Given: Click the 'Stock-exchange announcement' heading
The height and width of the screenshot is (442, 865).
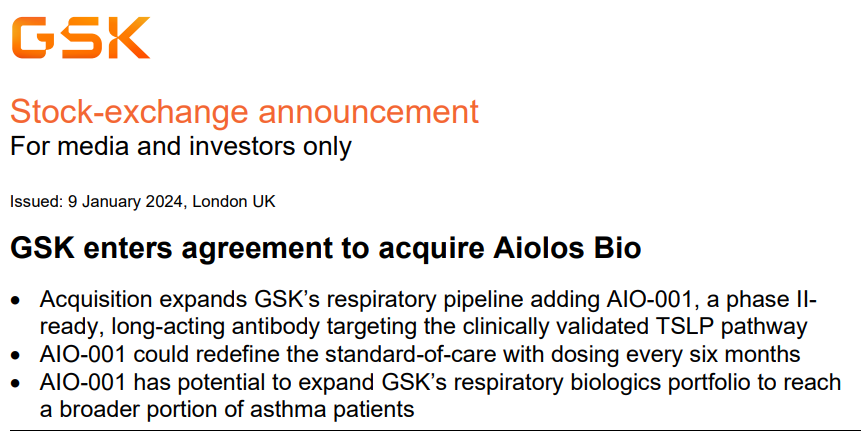Looking at the screenshot, I should click(x=244, y=111).
